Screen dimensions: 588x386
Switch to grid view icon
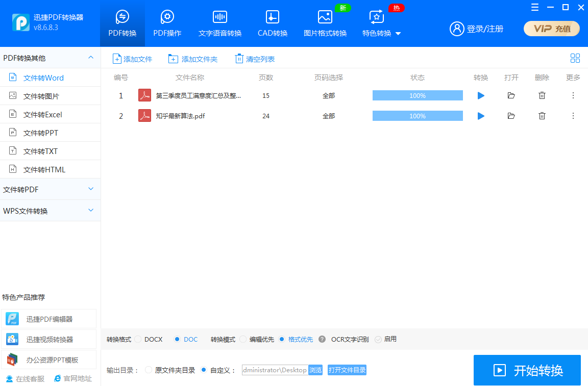575,58
